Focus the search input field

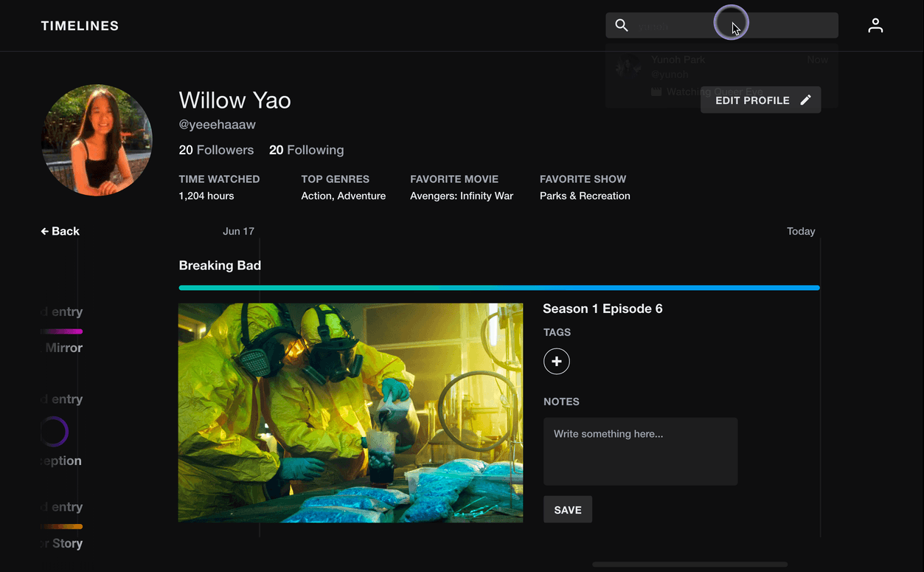(722, 26)
